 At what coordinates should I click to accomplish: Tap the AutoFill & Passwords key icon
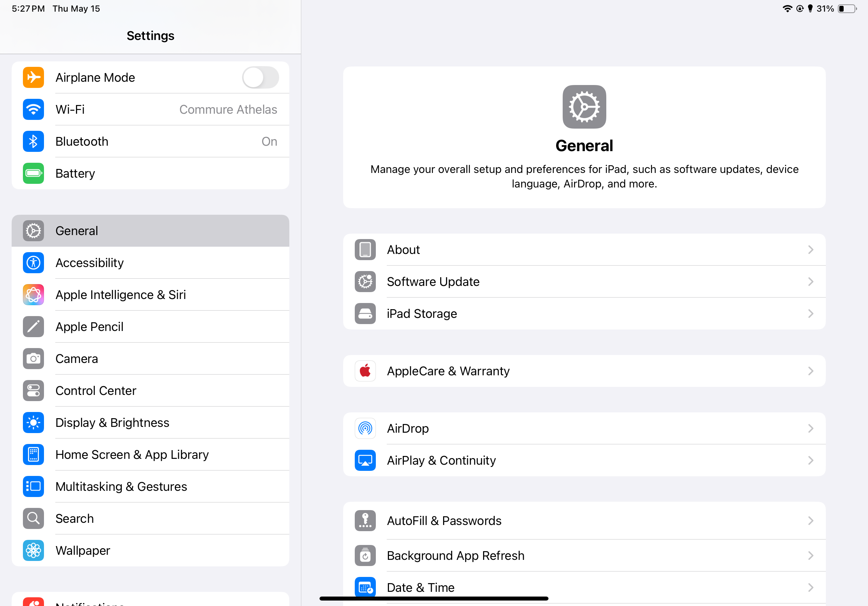pyautogui.click(x=365, y=521)
